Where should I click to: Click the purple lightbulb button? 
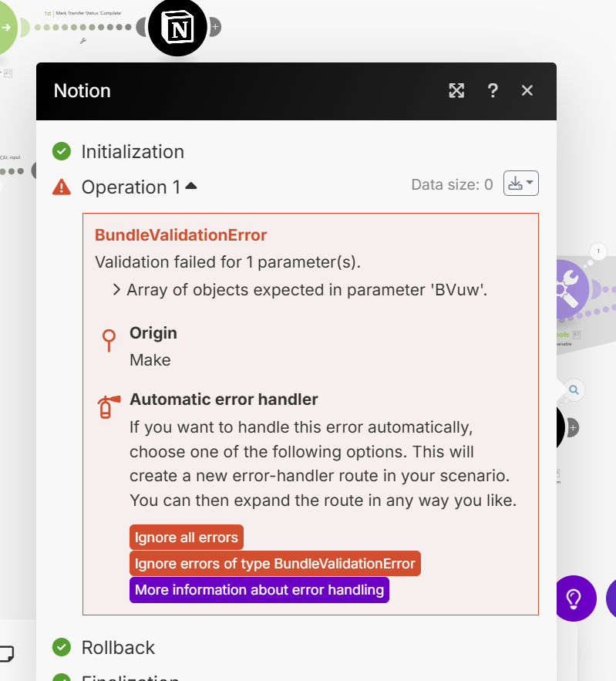(574, 598)
